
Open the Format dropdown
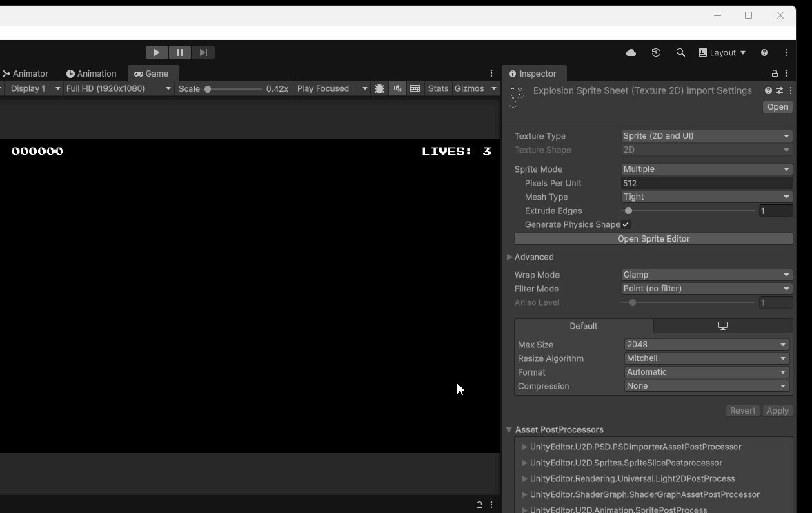click(707, 372)
